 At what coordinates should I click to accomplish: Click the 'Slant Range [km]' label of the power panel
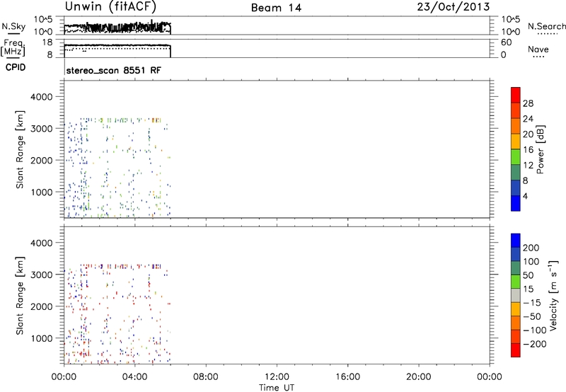[20, 149]
